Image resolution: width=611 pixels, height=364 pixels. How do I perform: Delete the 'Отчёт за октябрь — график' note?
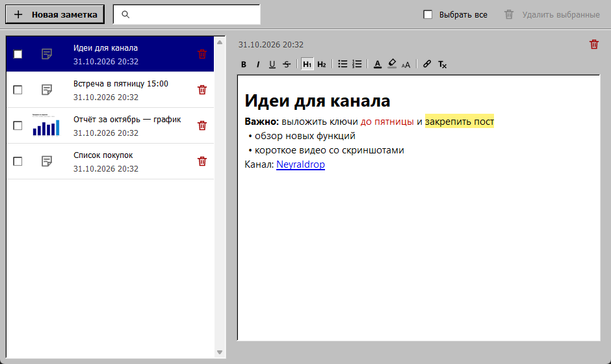pos(202,125)
